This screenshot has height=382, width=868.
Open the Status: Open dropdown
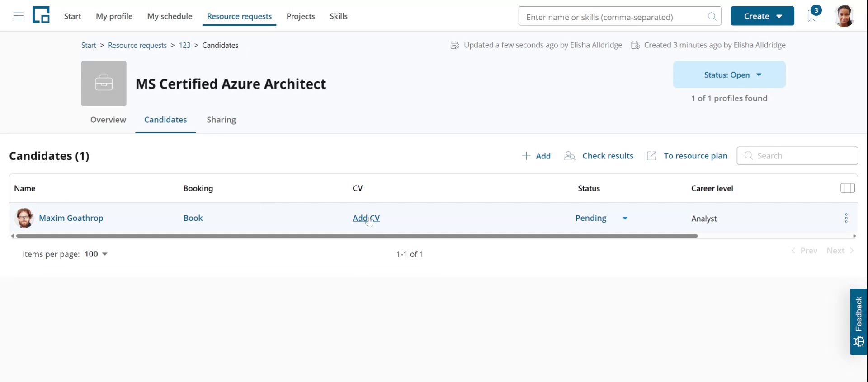point(729,75)
